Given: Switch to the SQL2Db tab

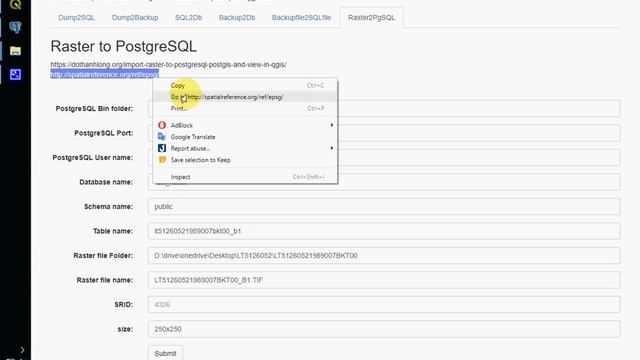Looking at the screenshot, I should tap(189, 18).
